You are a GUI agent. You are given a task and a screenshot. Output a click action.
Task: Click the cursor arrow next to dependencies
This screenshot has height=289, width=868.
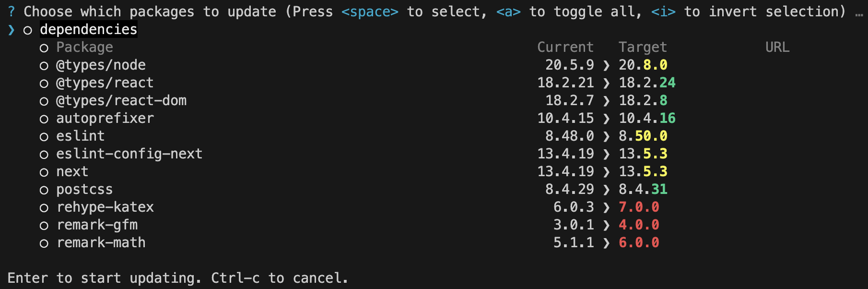point(12,30)
